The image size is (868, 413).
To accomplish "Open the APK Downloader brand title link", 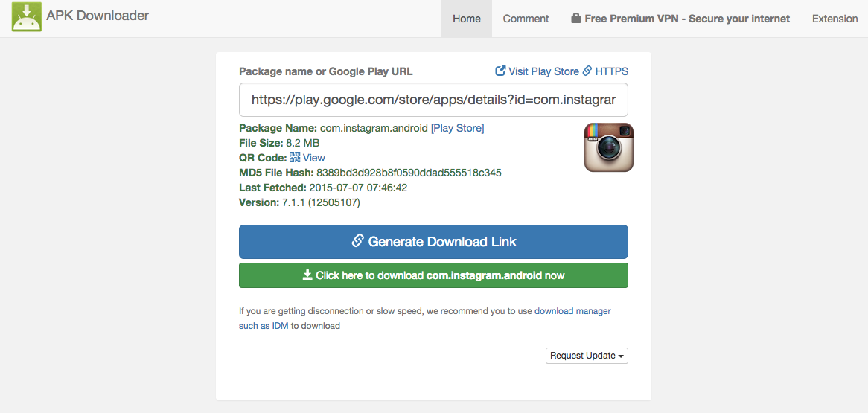I will coord(98,16).
